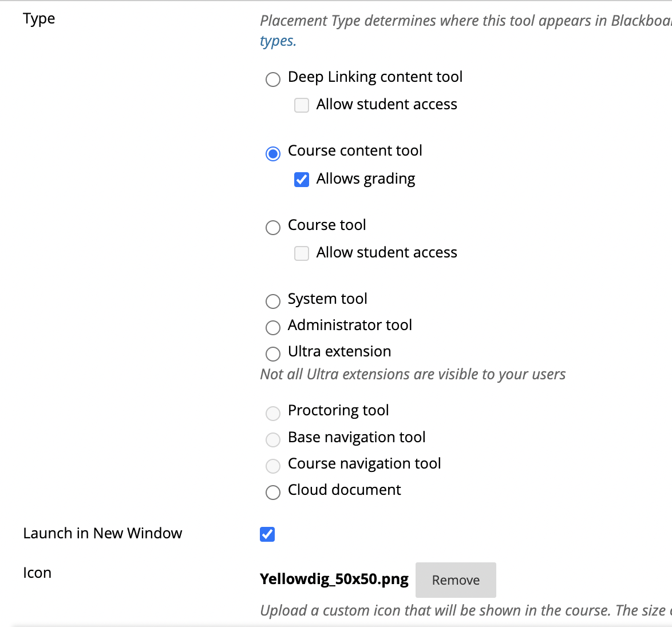Remove the Yellowdig_50x50.png icon

click(x=456, y=580)
